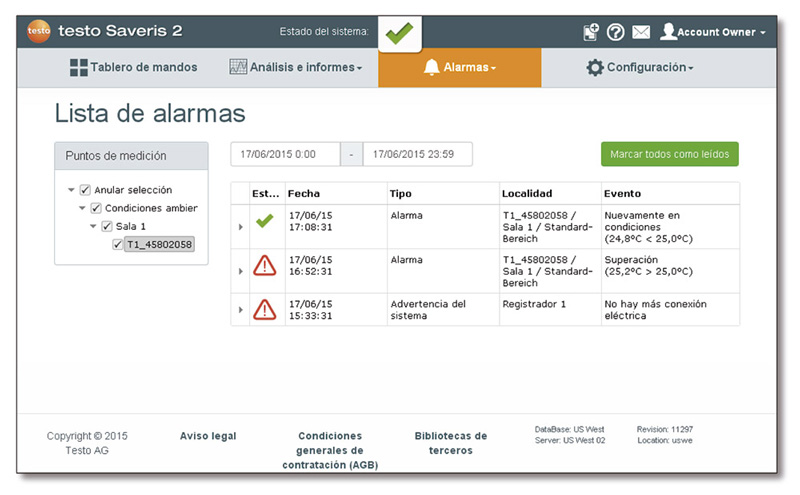The height and width of the screenshot is (495, 800).
Task: Sort by the Evento column header
Action: [x=670, y=193]
